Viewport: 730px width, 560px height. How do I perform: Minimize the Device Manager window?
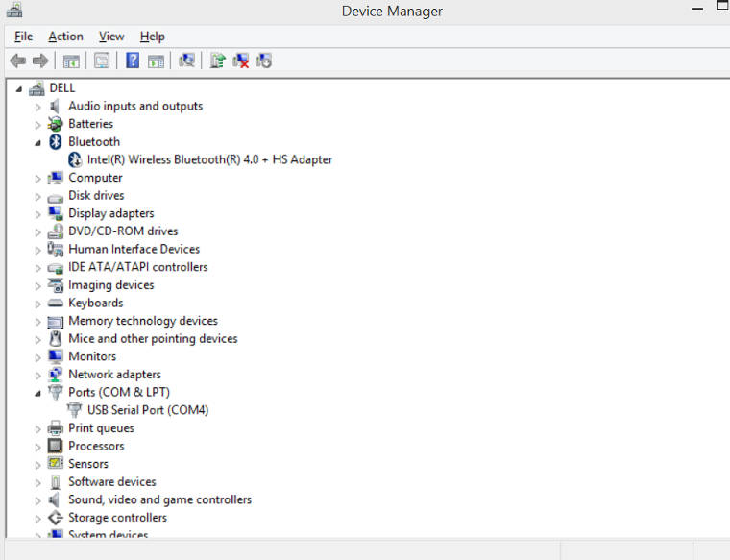point(697,9)
